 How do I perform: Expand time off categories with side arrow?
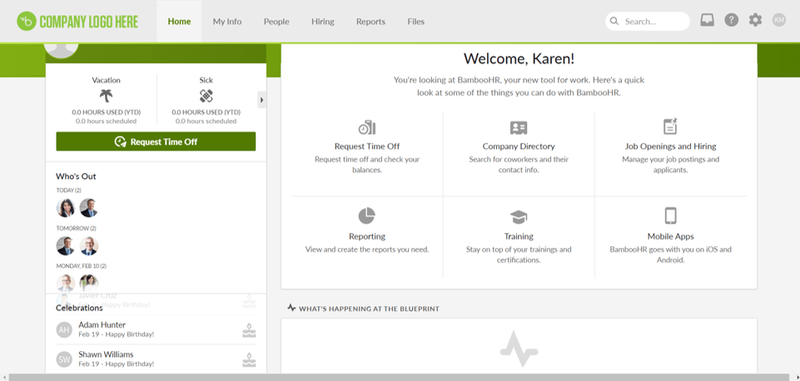point(261,100)
